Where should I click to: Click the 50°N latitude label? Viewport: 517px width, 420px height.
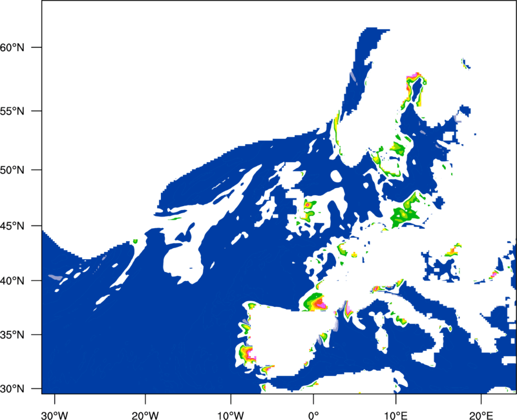[x=12, y=170]
